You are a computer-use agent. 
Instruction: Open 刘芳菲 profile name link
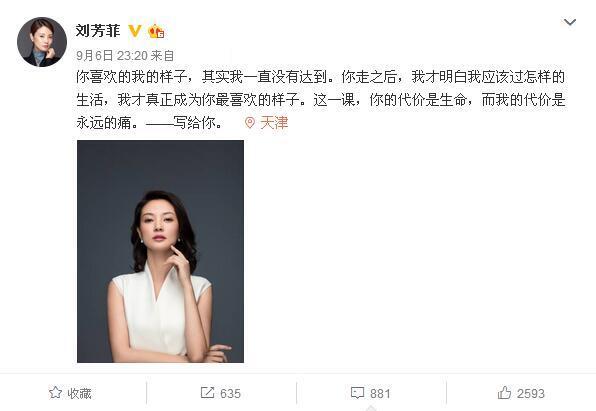[x=98, y=31]
